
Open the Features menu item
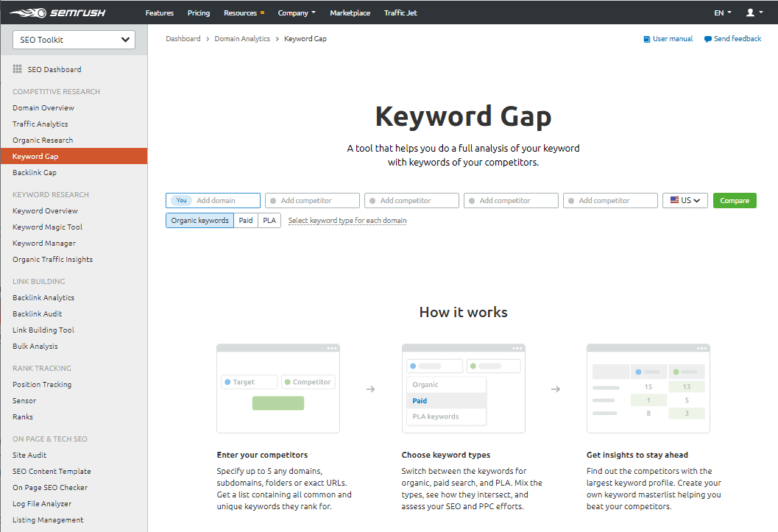pyautogui.click(x=159, y=13)
